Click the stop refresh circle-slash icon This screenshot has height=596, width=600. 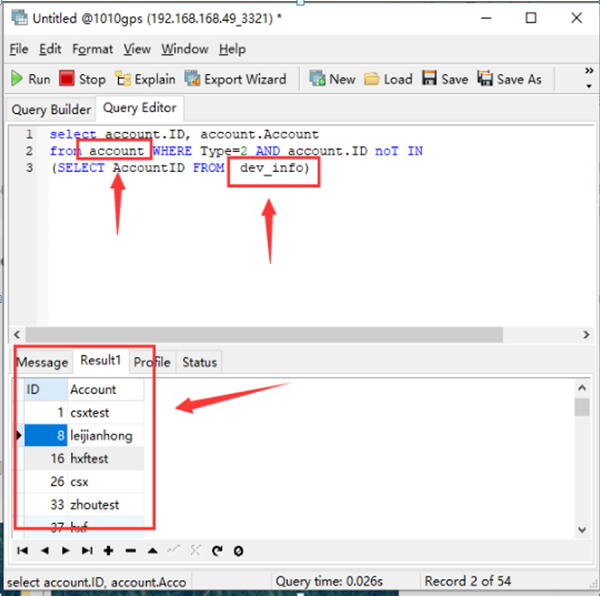click(x=238, y=551)
